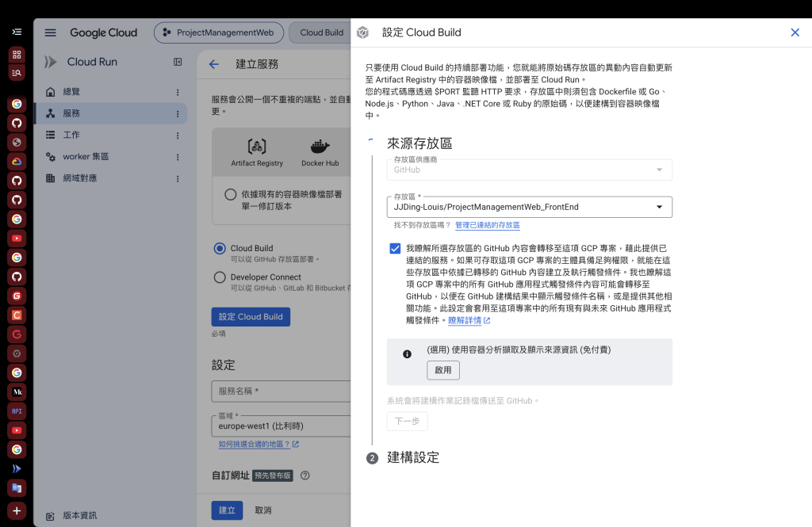Click the Google Cloud logo
The width and height of the screenshot is (812, 527).
[104, 32]
